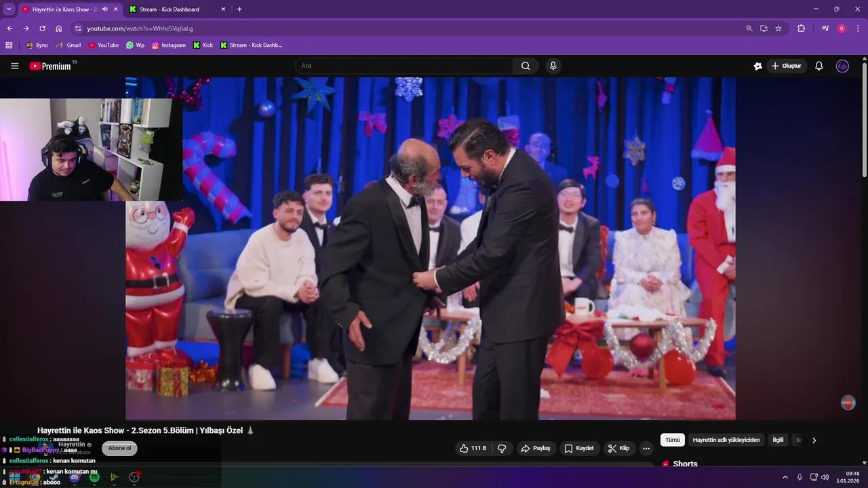Open the browser extensions puzzle icon
868x488 pixels.
click(x=801, y=28)
